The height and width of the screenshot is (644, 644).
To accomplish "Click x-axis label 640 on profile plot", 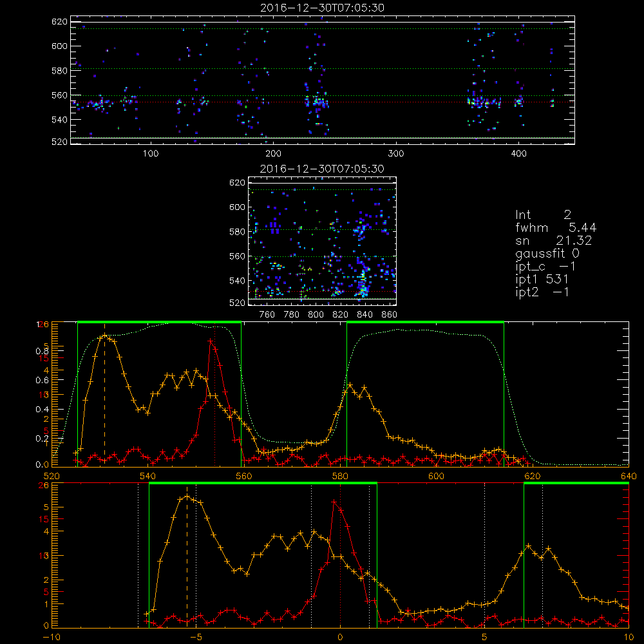I will [629, 476].
